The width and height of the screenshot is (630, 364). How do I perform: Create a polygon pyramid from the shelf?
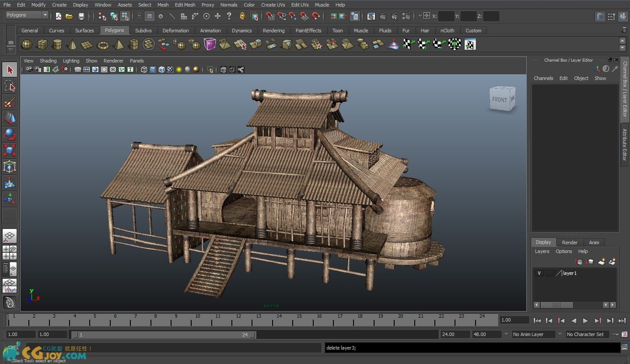(x=118, y=44)
